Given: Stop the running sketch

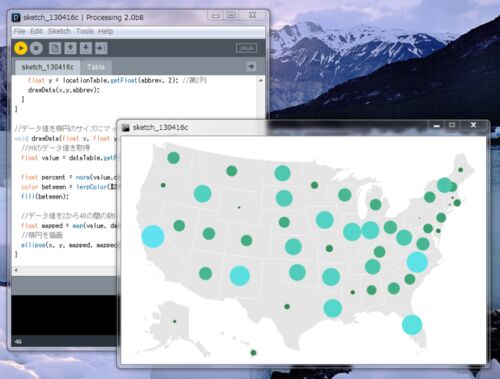Looking at the screenshot, I should pyautogui.click(x=36, y=48).
